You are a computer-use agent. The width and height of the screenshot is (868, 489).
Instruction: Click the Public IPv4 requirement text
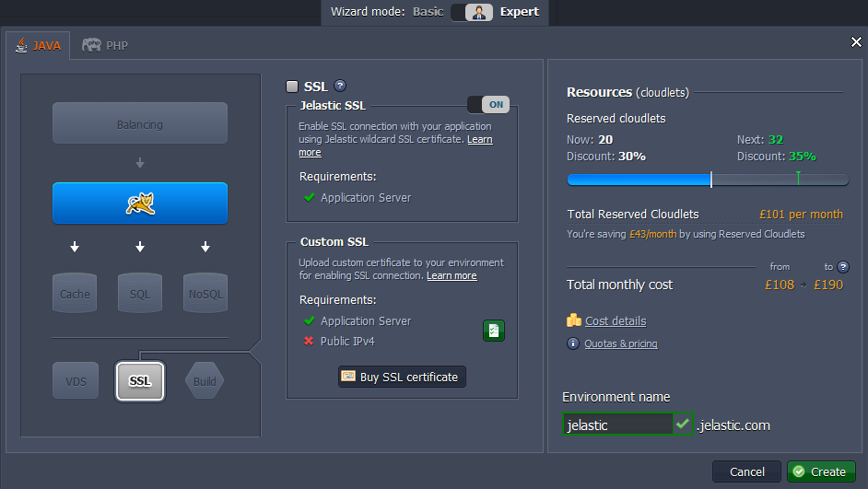coord(347,342)
